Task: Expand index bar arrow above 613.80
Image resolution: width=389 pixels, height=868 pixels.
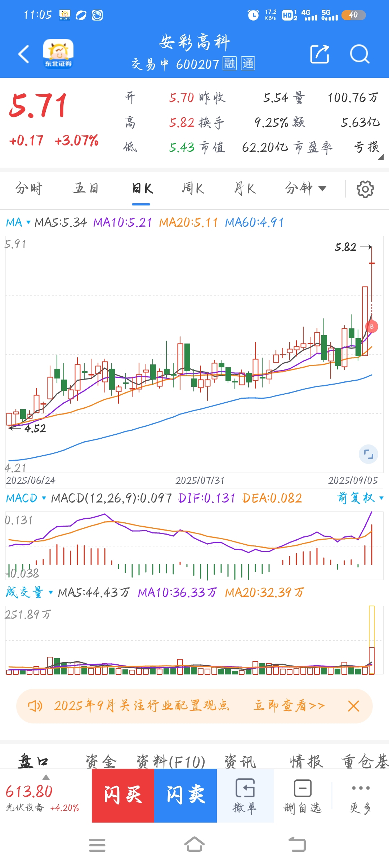Action: click(x=46, y=777)
